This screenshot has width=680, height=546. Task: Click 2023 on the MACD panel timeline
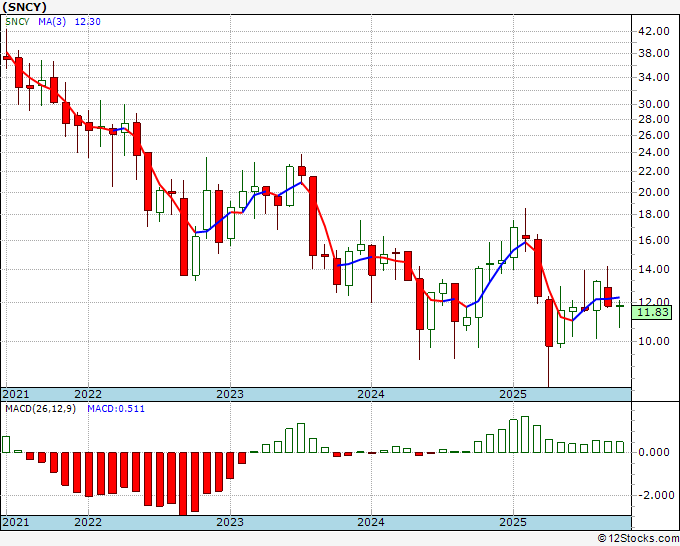(x=230, y=522)
